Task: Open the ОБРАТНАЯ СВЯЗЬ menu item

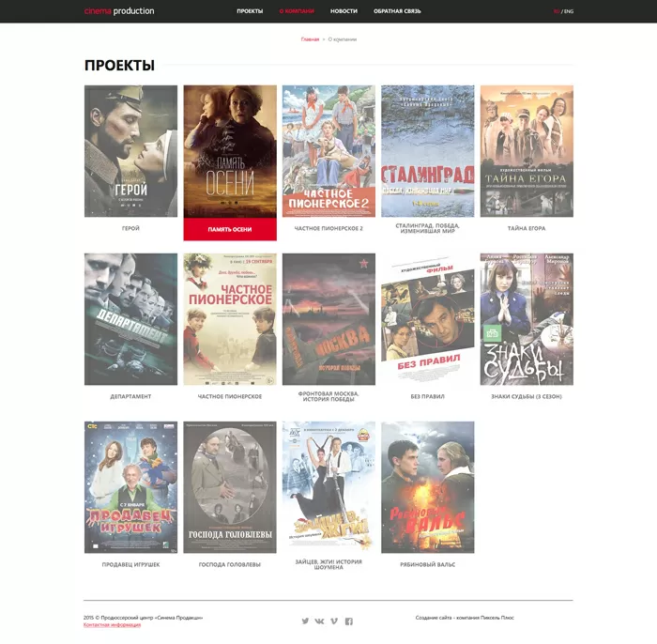Action: [x=397, y=11]
